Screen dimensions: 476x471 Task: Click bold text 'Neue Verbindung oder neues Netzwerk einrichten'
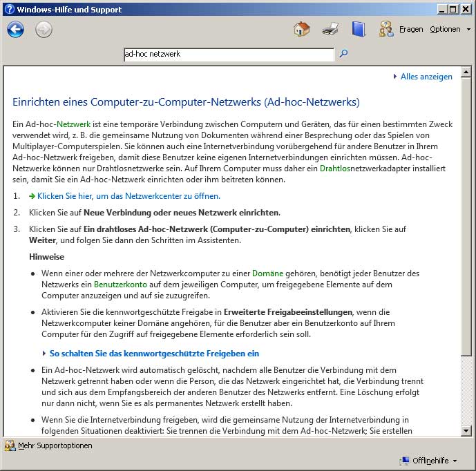point(182,213)
